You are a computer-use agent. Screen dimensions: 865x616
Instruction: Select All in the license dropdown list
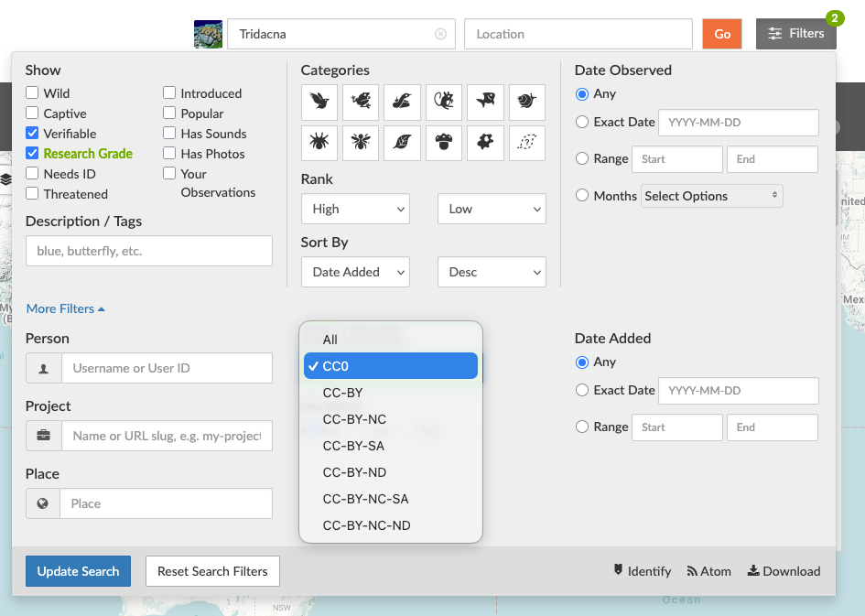tap(330, 340)
